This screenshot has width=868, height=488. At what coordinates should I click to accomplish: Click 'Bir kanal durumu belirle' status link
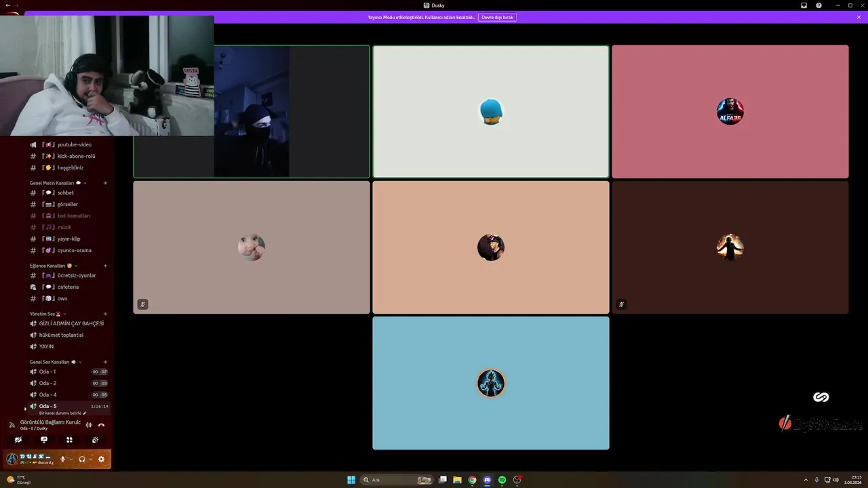coord(62,413)
